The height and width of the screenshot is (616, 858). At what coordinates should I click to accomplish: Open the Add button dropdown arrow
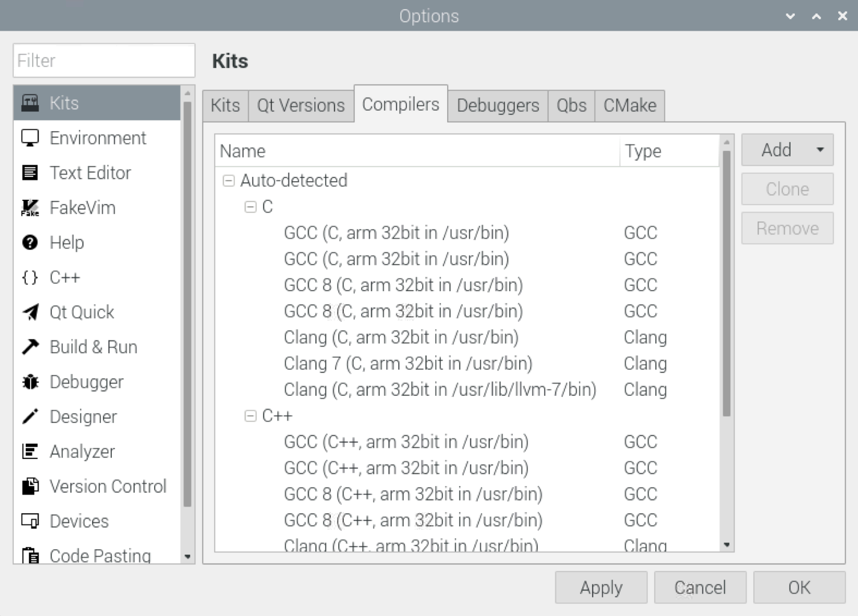tap(819, 150)
